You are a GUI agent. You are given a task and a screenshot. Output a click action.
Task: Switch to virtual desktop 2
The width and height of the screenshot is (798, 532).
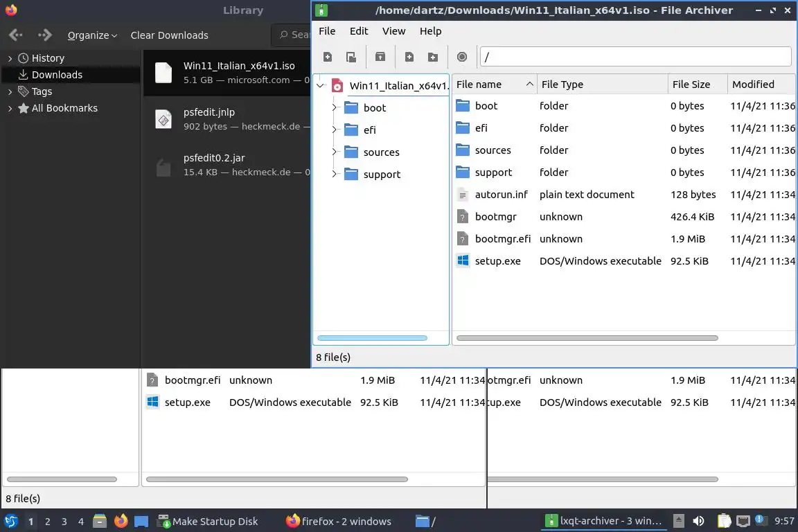(47, 522)
